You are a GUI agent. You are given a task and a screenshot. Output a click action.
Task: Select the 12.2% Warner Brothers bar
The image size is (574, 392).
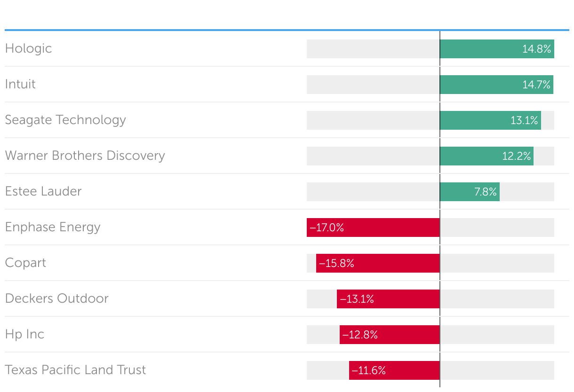486,156
